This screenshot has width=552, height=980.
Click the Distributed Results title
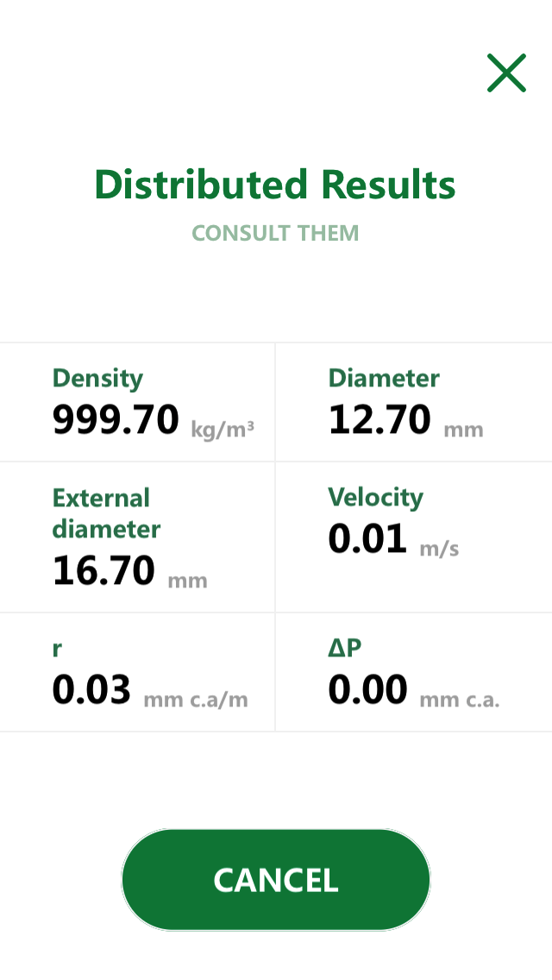tap(275, 184)
